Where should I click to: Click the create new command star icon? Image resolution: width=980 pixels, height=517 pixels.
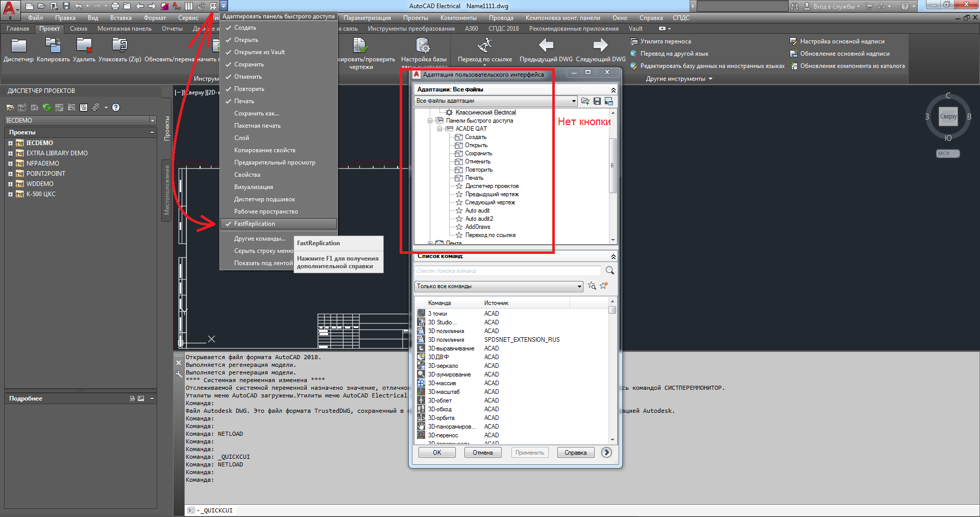click(x=604, y=286)
